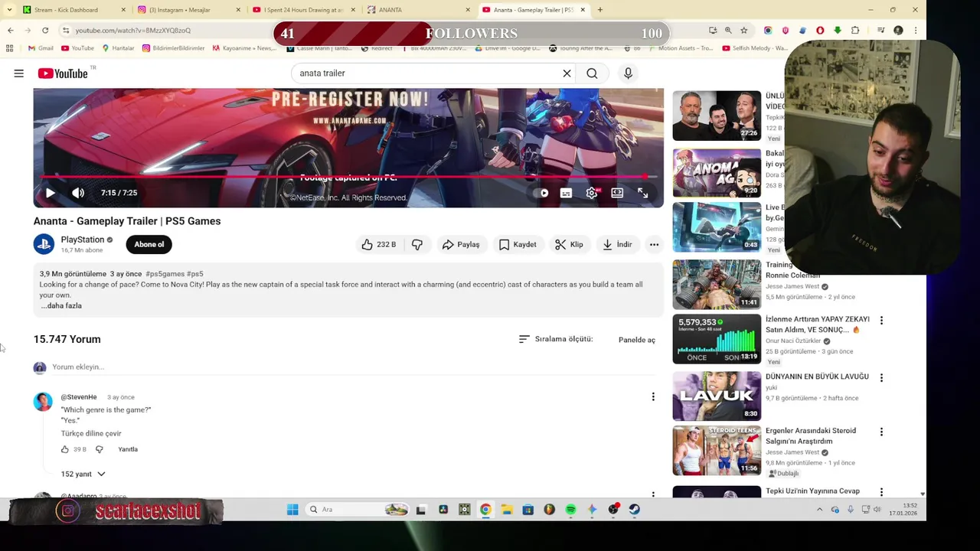Open the Sıralama ölçütü sort dropdown
The image size is (980, 551).
(x=556, y=339)
